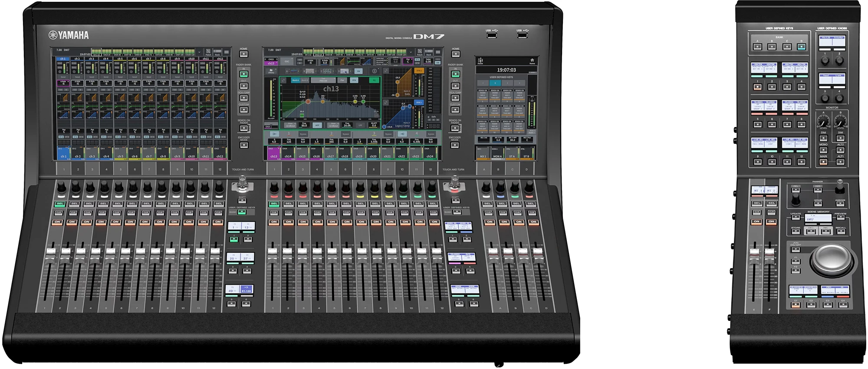Push the left bay SHIFT key

(242, 201)
